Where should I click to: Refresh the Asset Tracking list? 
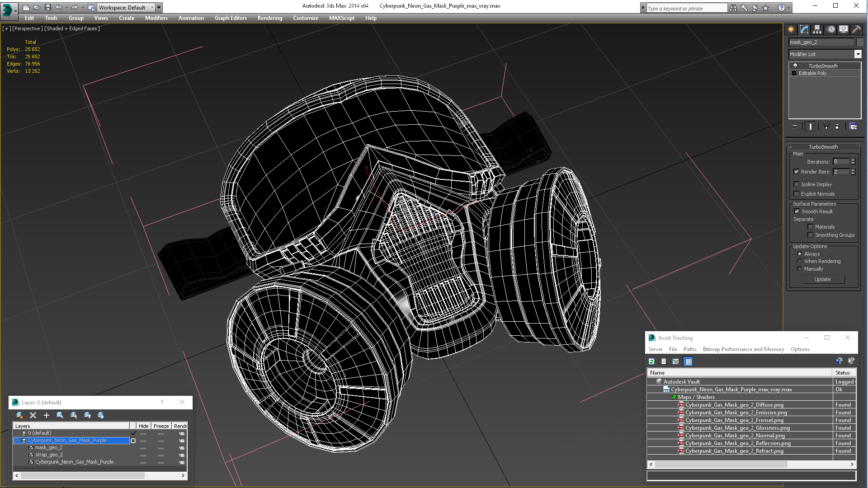point(651,361)
